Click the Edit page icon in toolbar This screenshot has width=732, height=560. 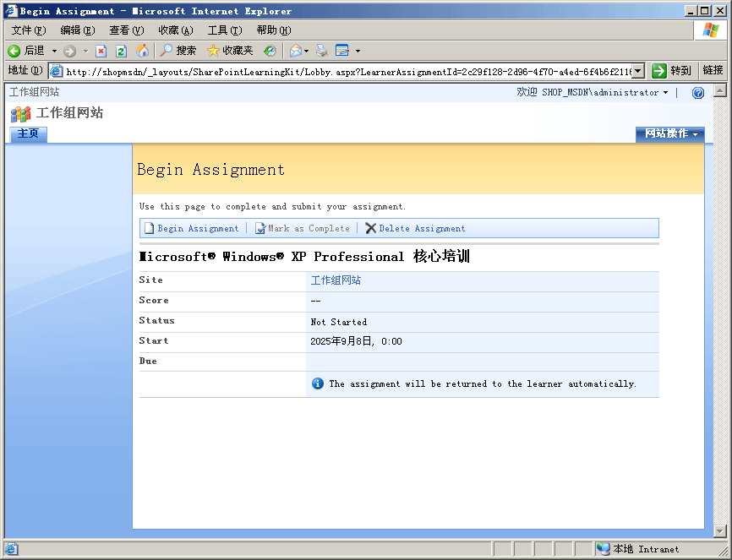[x=342, y=51]
